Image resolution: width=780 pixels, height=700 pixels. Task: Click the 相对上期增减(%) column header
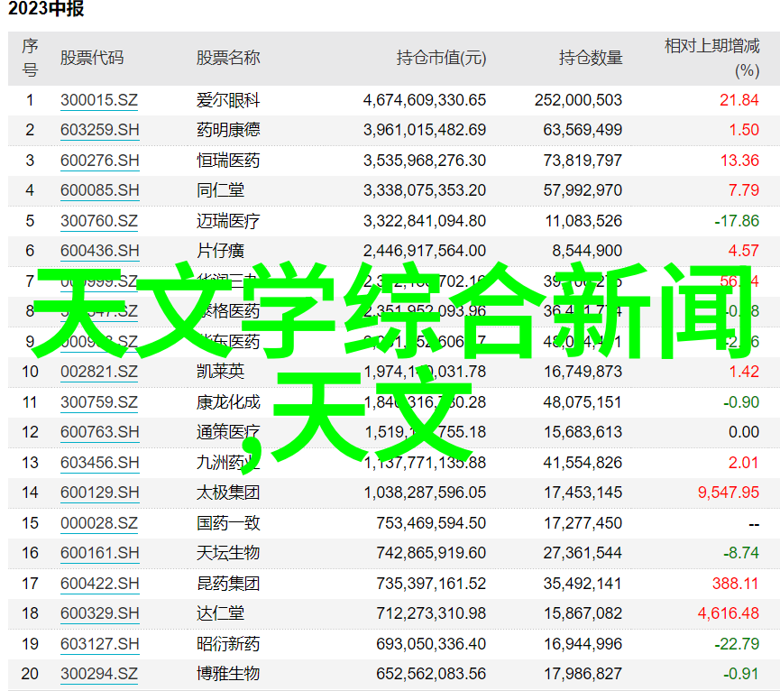point(711,58)
